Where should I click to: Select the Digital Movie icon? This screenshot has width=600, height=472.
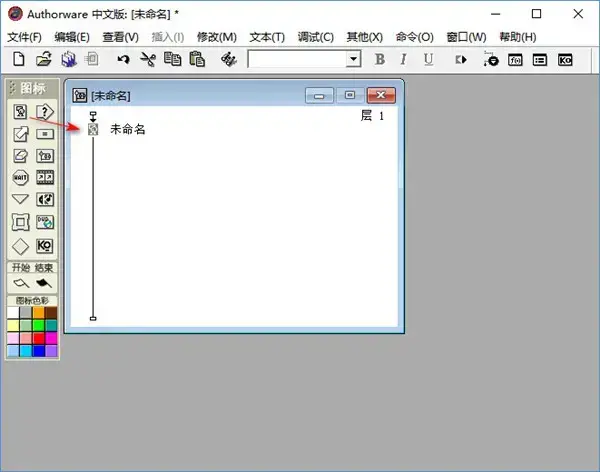click(45, 178)
